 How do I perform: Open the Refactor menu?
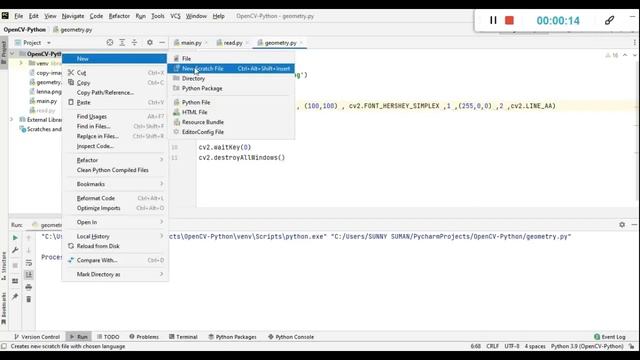point(119,16)
